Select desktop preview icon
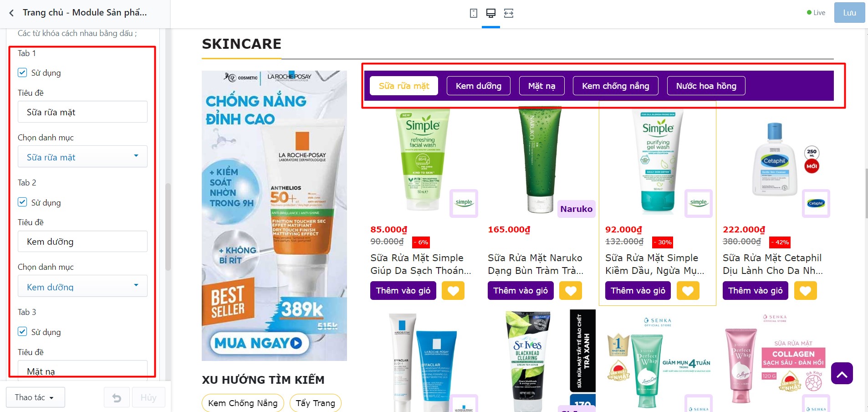The width and height of the screenshot is (868, 412). point(491,13)
